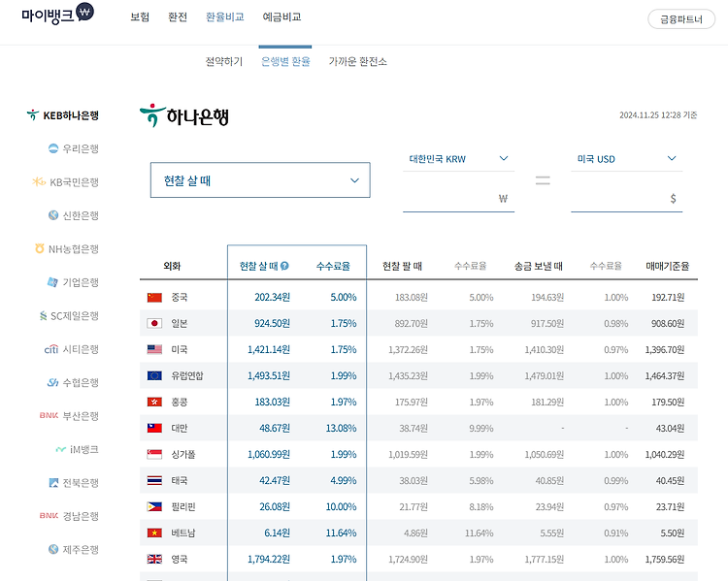This screenshot has width=728, height=581.
Task: Select 신한은행 in bank list
Action: click(74, 215)
